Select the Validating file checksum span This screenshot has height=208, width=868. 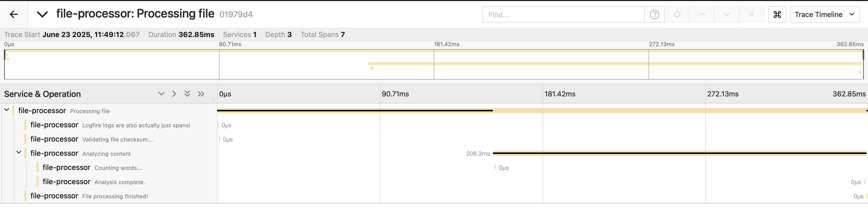point(117,139)
